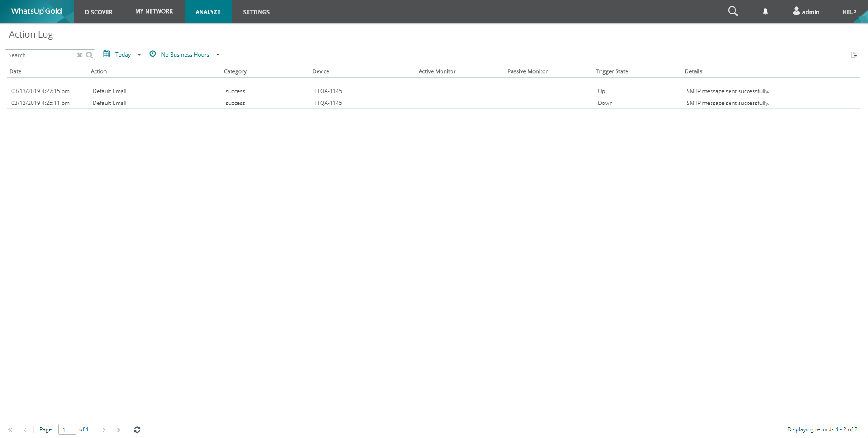Click the calendar date range icon
This screenshot has height=438, width=868.
coord(107,54)
